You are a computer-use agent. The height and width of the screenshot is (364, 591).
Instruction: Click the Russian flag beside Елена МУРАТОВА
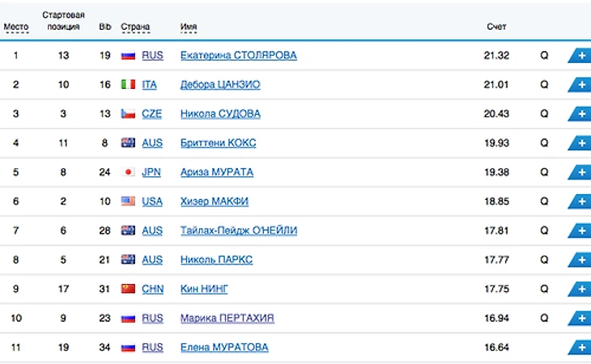[x=128, y=347]
